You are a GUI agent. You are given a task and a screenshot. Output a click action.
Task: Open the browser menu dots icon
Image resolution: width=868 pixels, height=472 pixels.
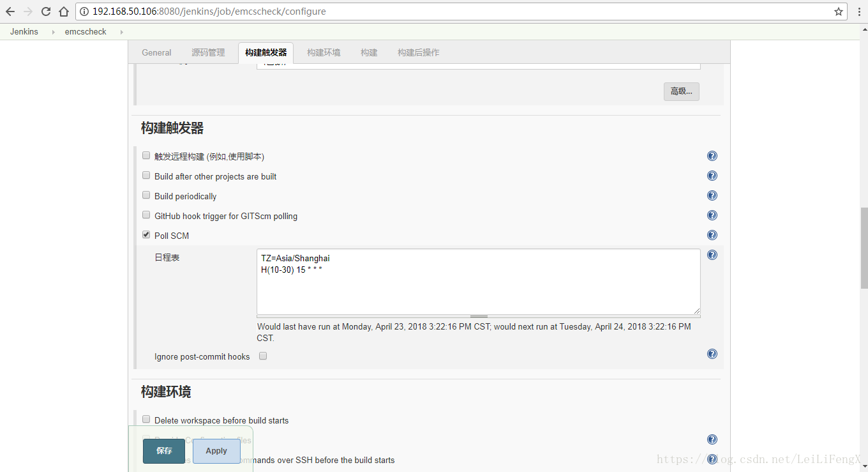tap(859, 11)
